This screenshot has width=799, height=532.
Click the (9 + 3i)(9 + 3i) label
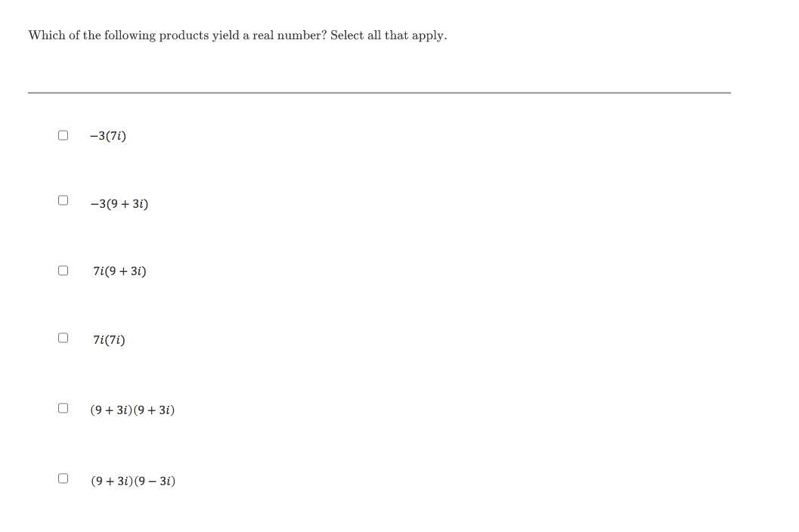(132, 410)
